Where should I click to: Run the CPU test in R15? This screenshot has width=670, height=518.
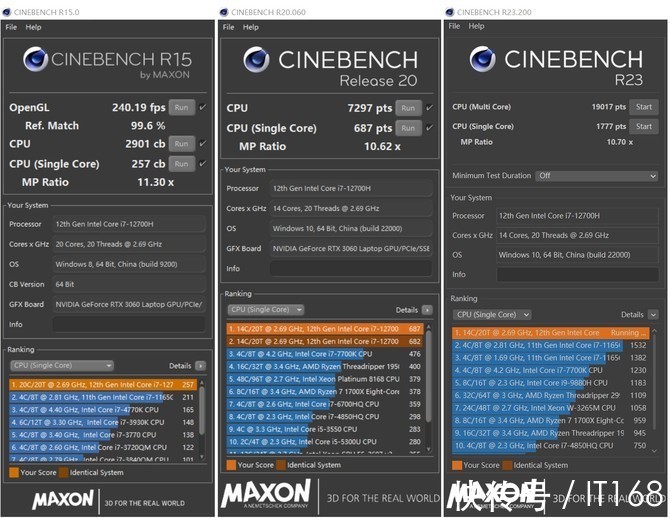click(x=182, y=144)
